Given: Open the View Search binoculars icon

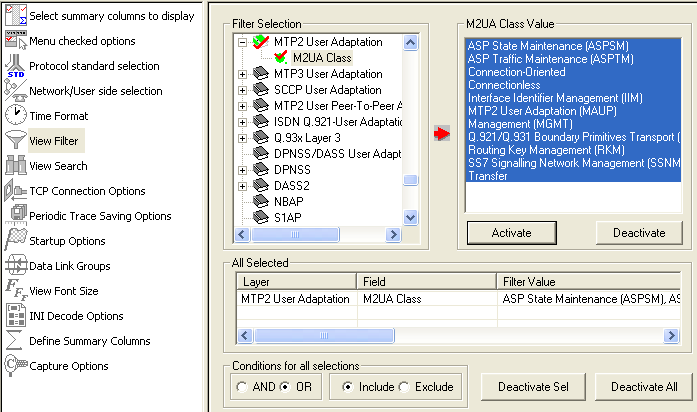Looking at the screenshot, I should click(x=15, y=166).
